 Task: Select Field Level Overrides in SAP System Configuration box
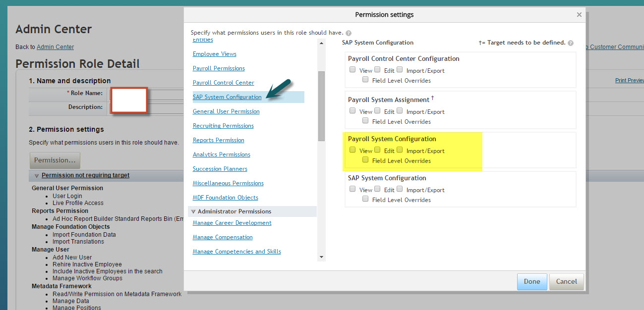tap(365, 199)
